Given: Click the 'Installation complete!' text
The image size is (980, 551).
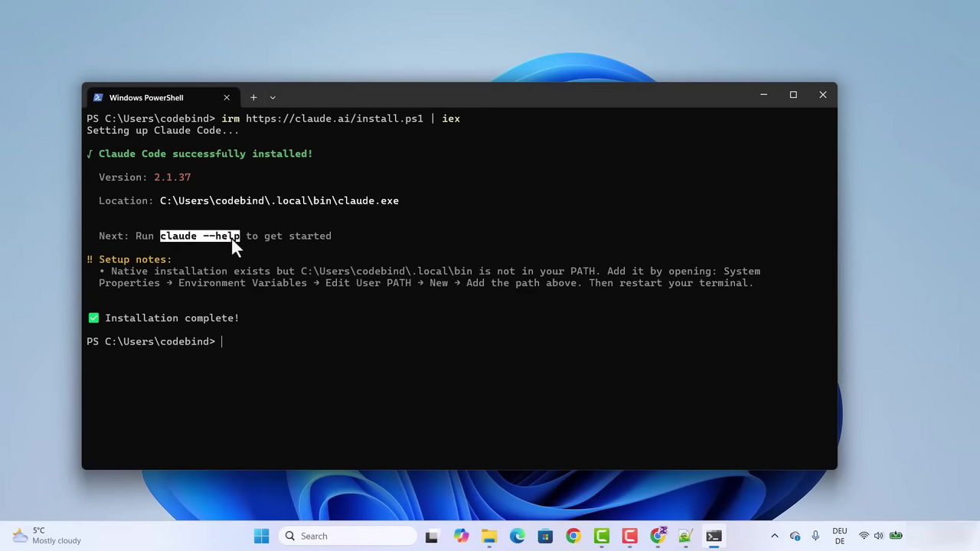Looking at the screenshot, I should 172,318.
